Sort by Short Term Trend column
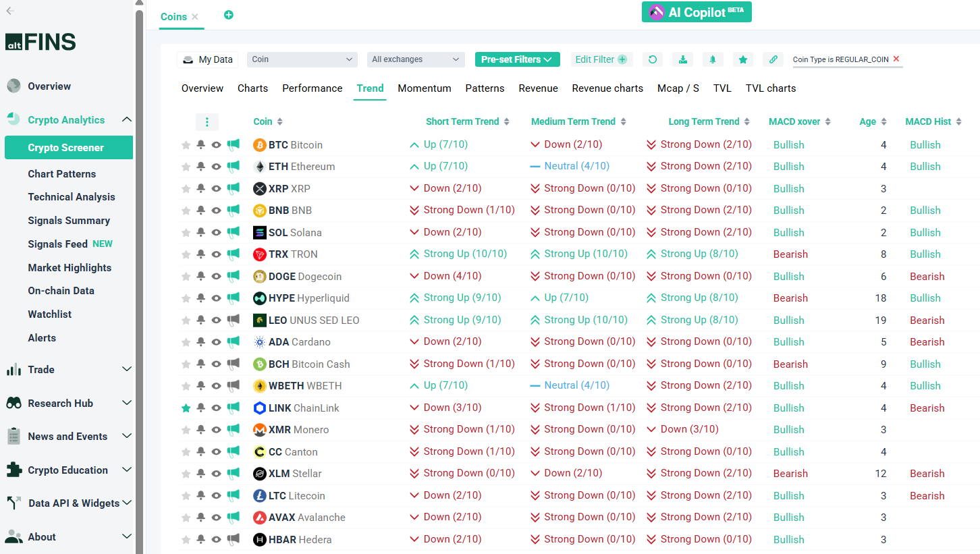Viewport: 980px width, 554px height. coord(468,122)
